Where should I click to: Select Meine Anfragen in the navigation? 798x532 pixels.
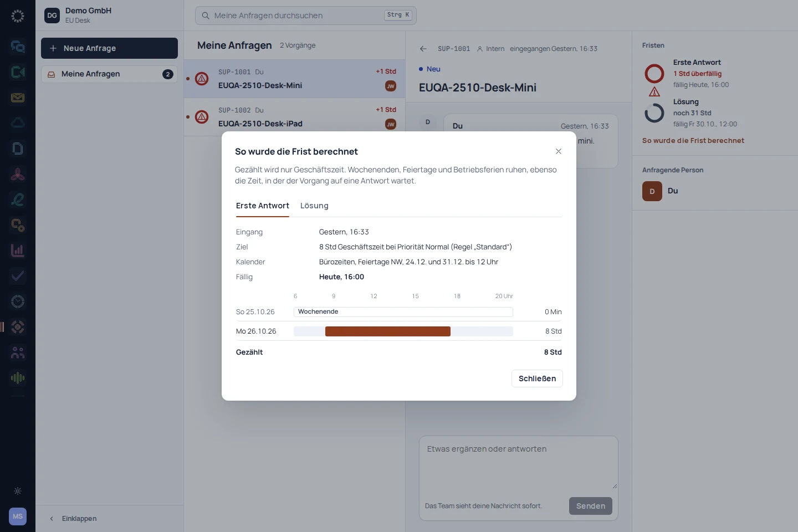(x=109, y=74)
